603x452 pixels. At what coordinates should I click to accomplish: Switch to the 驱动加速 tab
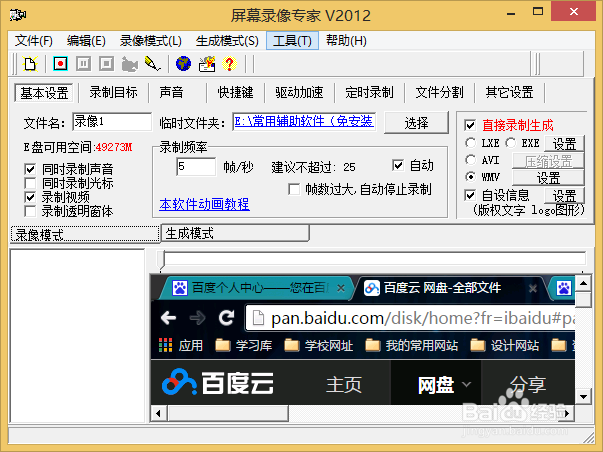(299, 92)
